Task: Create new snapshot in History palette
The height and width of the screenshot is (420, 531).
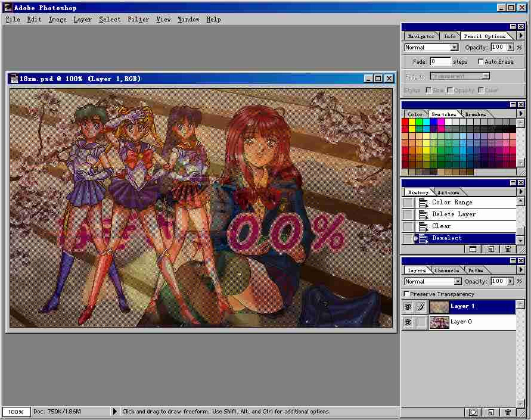Action: [x=473, y=250]
